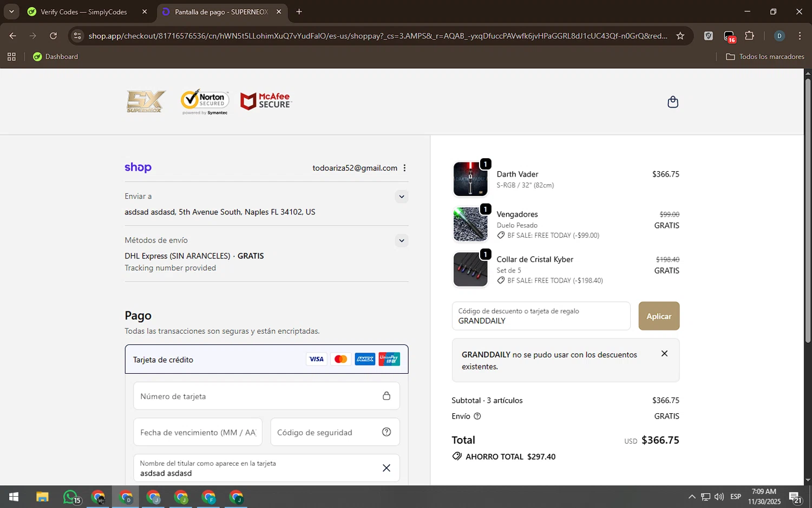
Task: Click the McAfee Secure badge
Action: pyautogui.click(x=266, y=101)
